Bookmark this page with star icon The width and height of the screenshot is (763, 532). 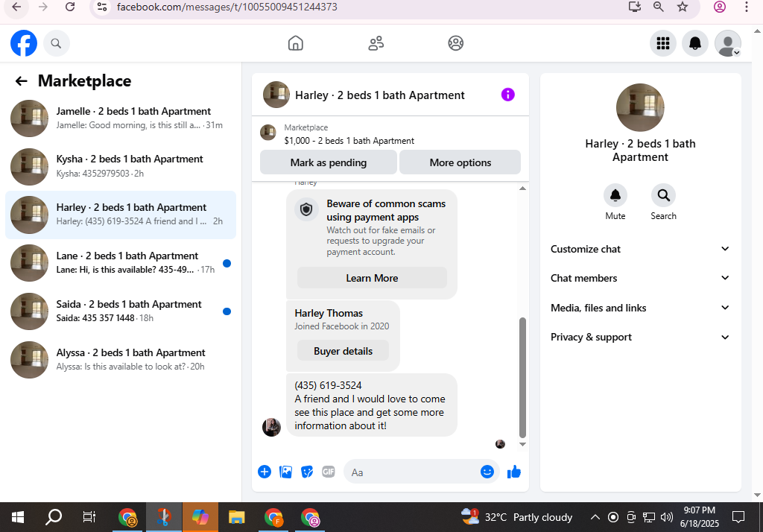pyautogui.click(x=683, y=7)
